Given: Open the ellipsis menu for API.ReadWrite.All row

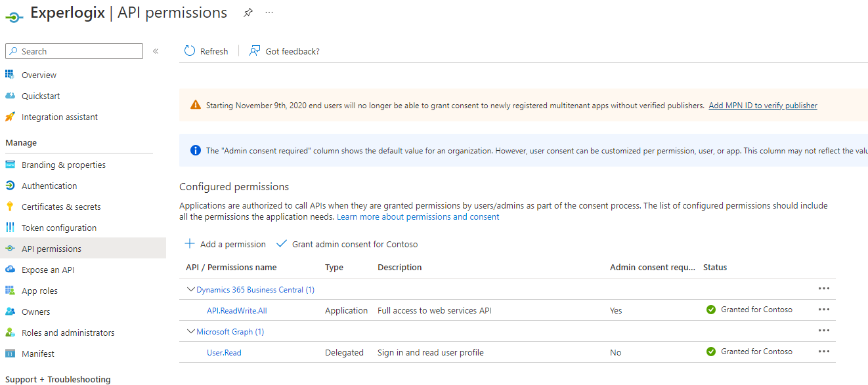Looking at the screenshot, I should click(x=824, y=310).
